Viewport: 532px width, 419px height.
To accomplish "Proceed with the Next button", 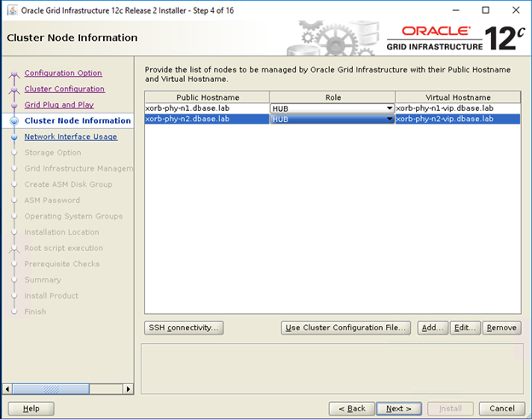I will (399, 409).
